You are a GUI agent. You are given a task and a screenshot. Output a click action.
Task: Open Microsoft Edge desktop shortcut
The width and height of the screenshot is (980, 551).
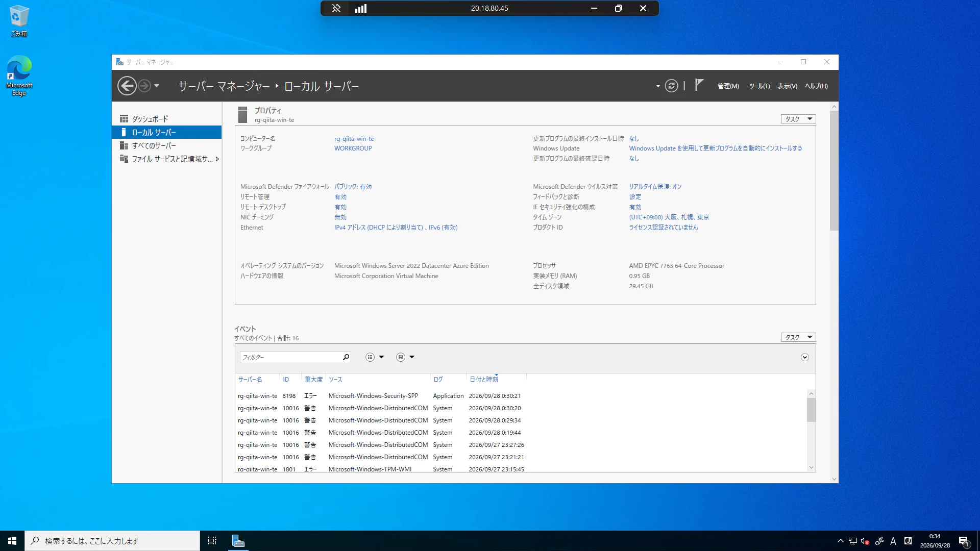click(19, 76)
